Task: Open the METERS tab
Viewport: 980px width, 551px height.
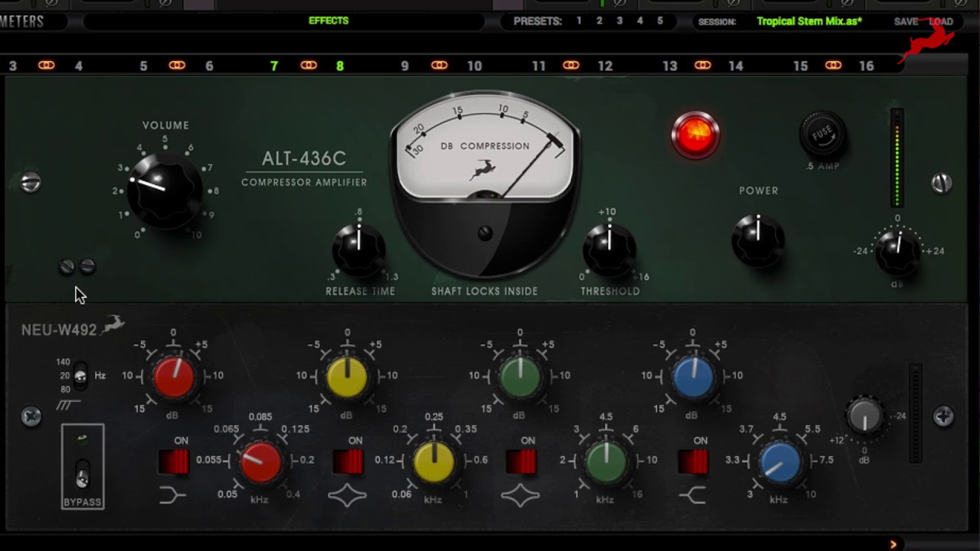Action: tap(22, 21)
